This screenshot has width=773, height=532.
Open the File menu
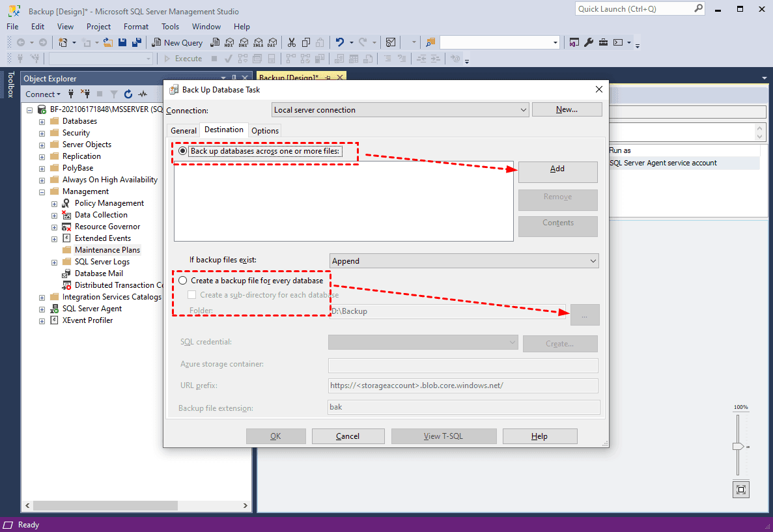(13, 27)
